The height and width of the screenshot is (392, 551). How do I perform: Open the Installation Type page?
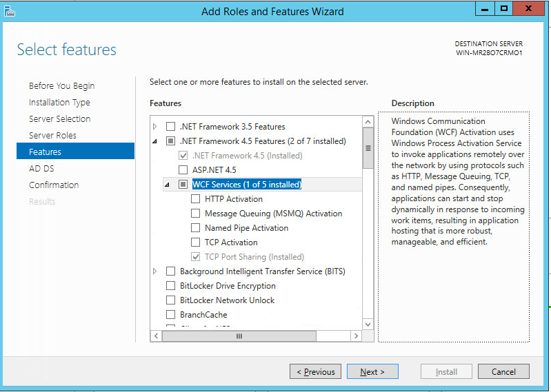pos(59,102)
